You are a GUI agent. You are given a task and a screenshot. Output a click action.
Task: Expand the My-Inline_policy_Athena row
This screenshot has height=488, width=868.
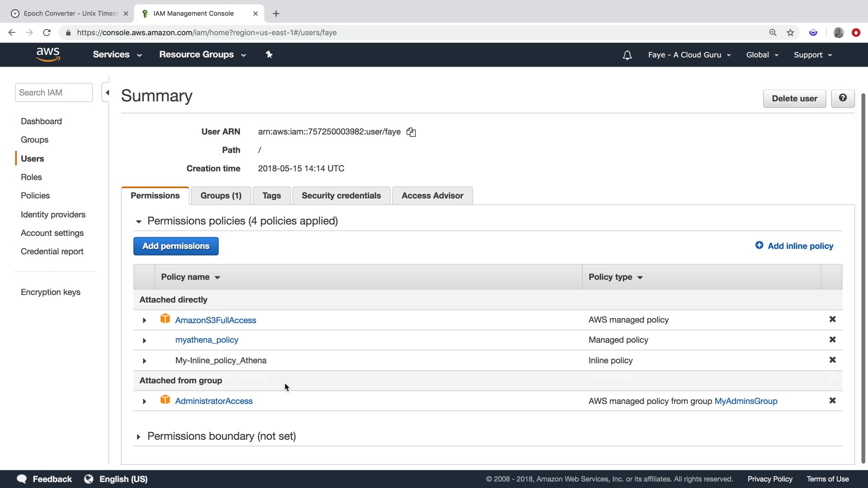pyautogui.click(x=144, y=361)
